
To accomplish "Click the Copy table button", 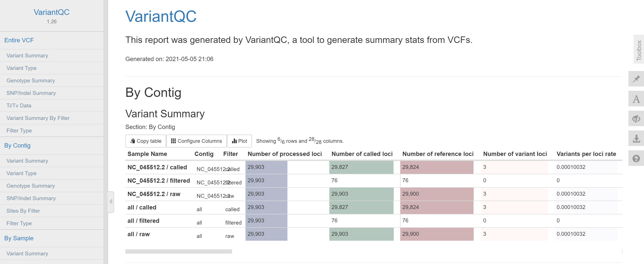I will pyautogui.click(x=145, y=141).
